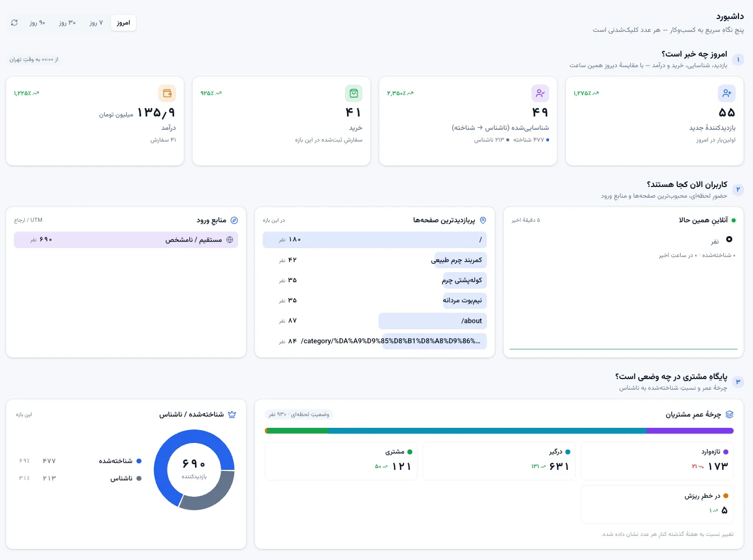The width and height of the screenshot is (753, 560).
Task: Switch to the ۷ روز tab
Action: pos(96,23)
